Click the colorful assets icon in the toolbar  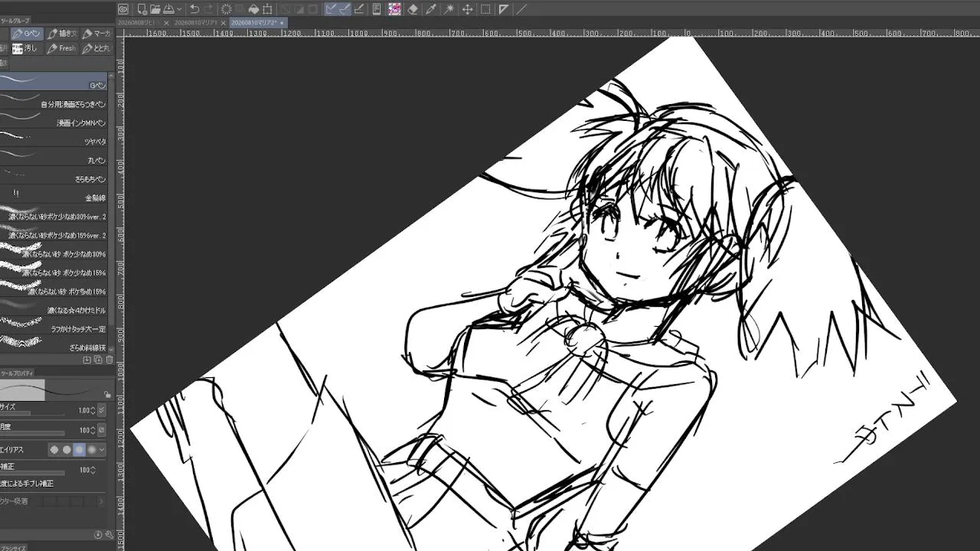(x=394, y=9)
